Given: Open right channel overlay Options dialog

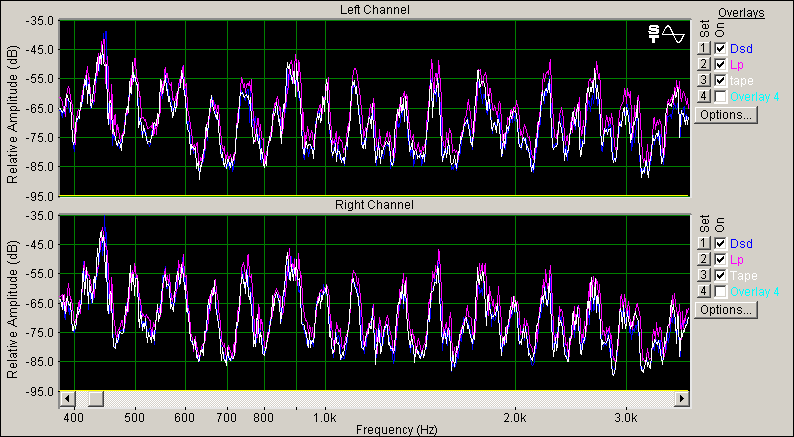Looking at the screenshot, I should [725, 310].
